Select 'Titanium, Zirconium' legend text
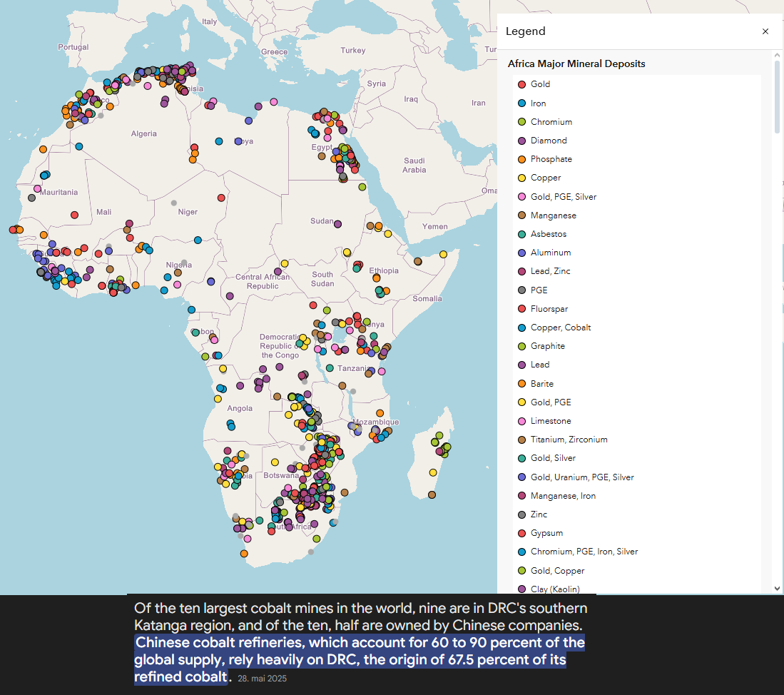This screenshot has height=695, width=784. pyautogui.click(x=569, y=440)
